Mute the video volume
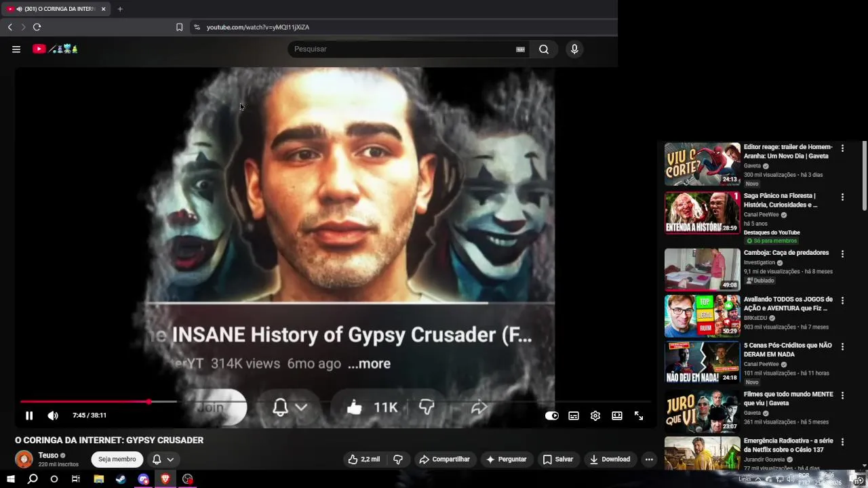Viewport: 868px width, 488px height. click(53, 415)
